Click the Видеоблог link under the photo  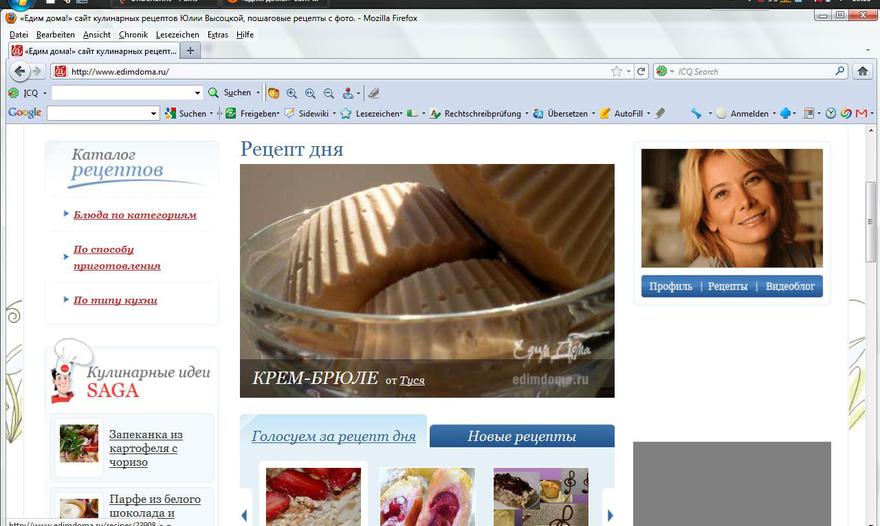[x=790, y=287]
